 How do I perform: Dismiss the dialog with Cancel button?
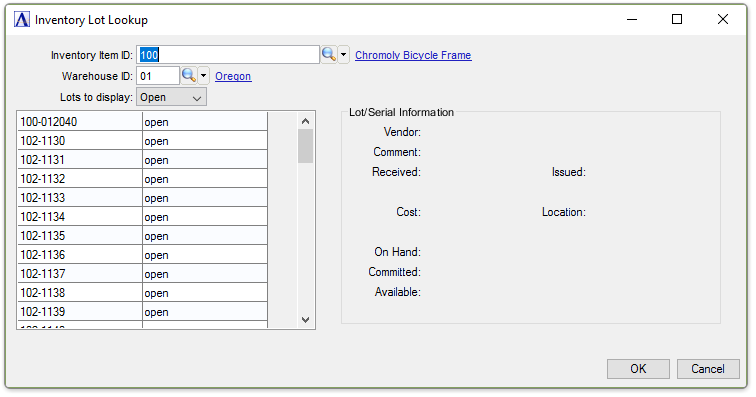tap(708, 369)
